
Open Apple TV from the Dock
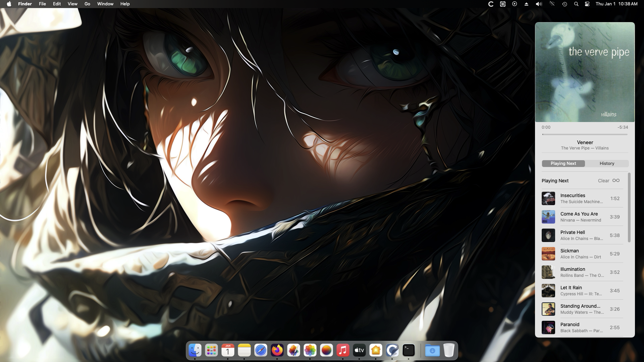click(x=359, y=350)
